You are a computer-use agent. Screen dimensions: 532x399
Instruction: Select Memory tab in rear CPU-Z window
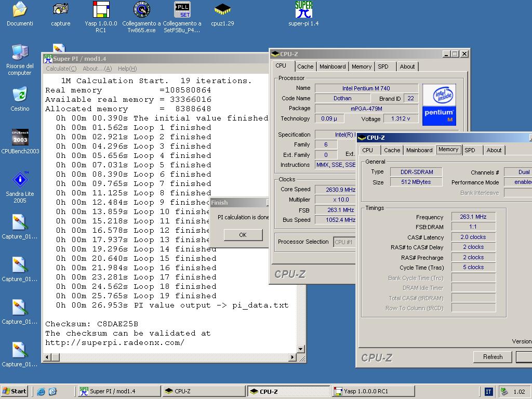click(362, 66)
